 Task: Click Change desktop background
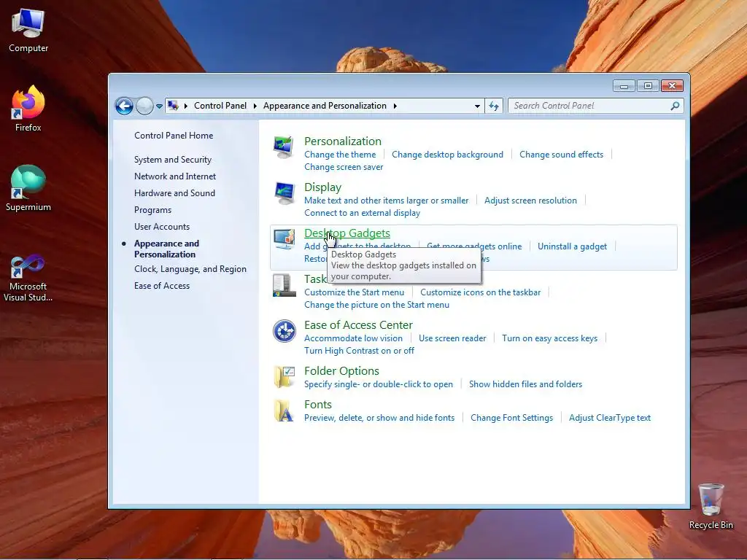447,155
